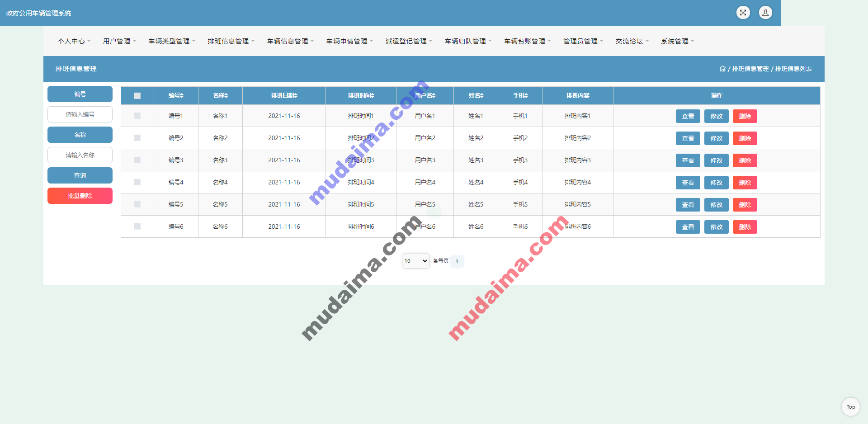Tick the checkbox for row 编号6
Viewport: 868px width, 424px height.
pos(137,226)
